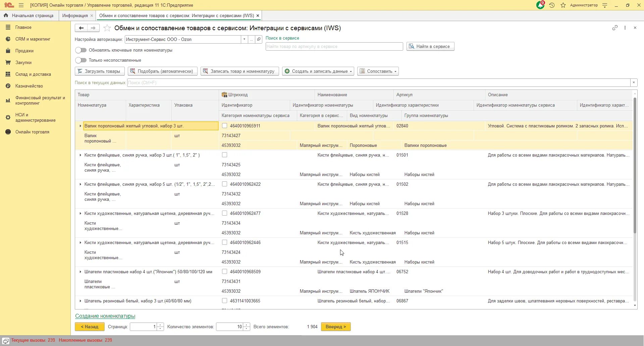
Task: Expand the Кисти флейцевые набор 5 шт. row
Action: 80,184
